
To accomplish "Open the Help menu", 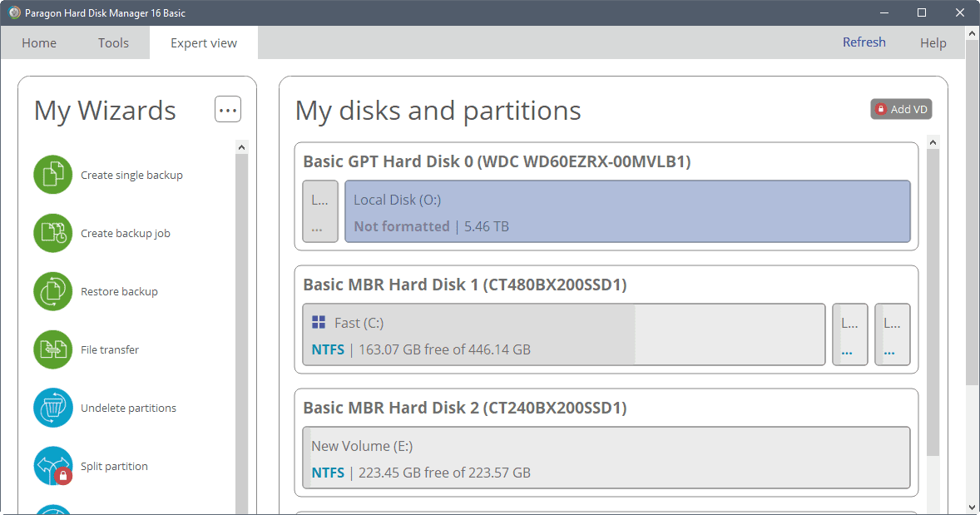I will (933, 42).
